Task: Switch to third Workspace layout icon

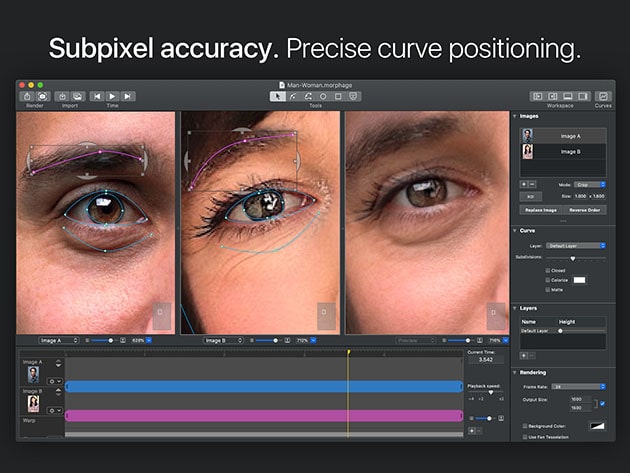Action: click(x=568, y=96)
